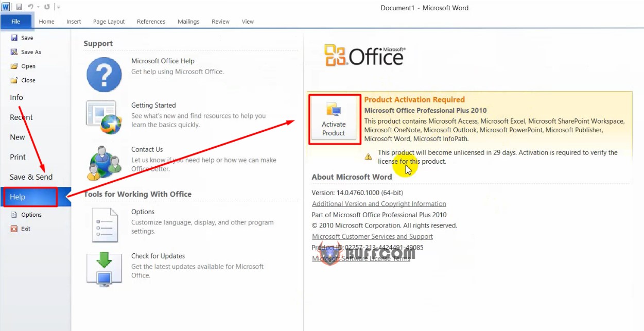Click the Redo icon in Quick Access Toolbar
Image resolution: width=644 pixels, height=331 pixels.
click(47, 7)
